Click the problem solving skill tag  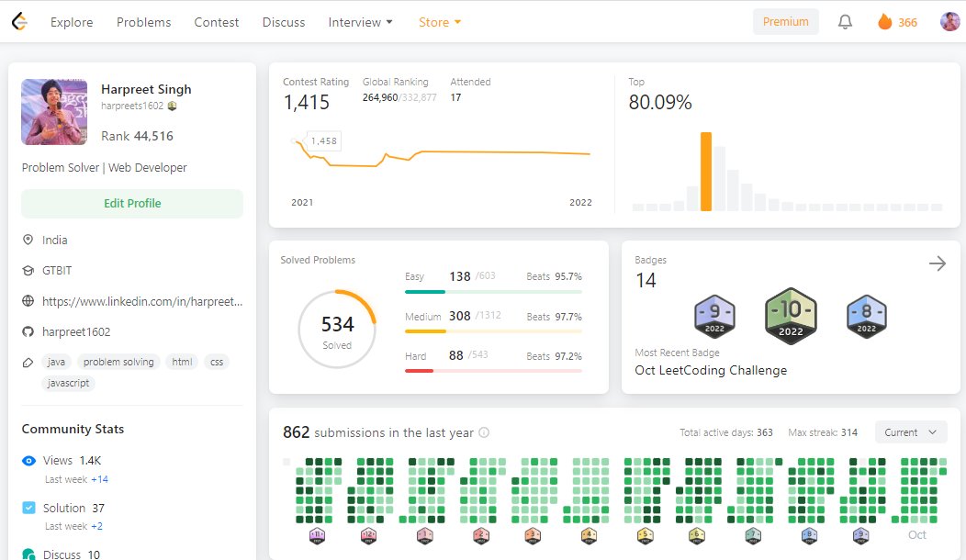pyautogui.click(x=118, y=362)
